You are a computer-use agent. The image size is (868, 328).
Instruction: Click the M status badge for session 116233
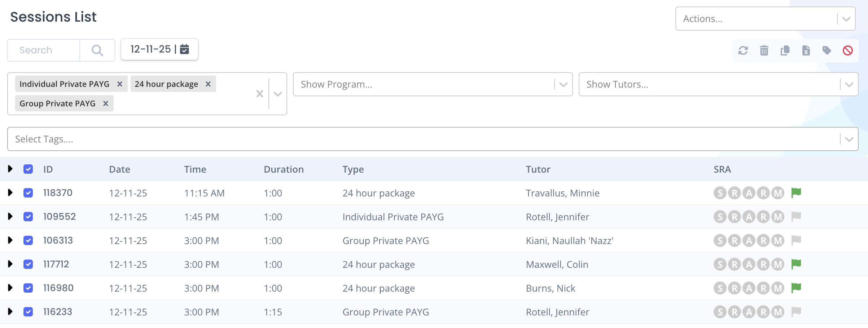(778, 312)
